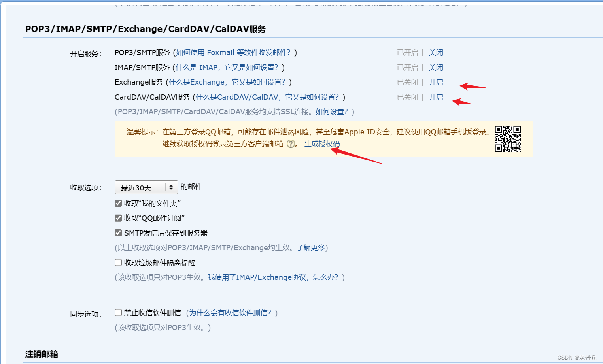
Task: Open 什么是CardDAV/CalDAV help link
Action: 267,97
